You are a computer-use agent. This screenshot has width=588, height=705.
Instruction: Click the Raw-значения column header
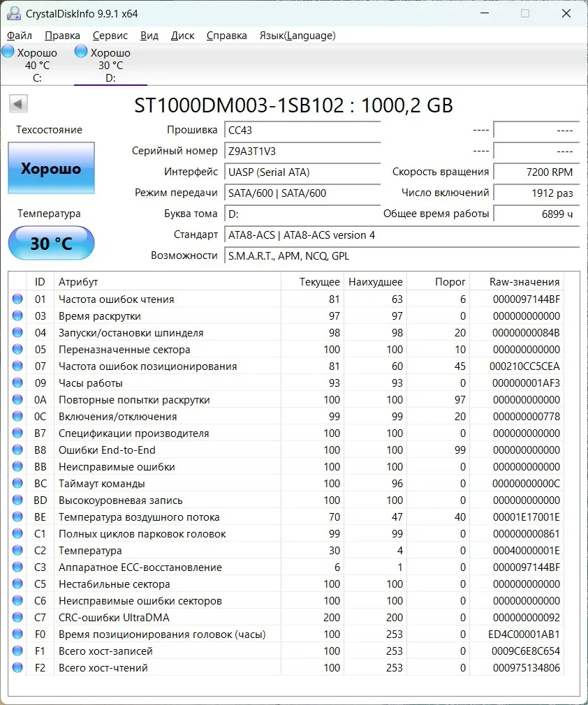point(517,282)
